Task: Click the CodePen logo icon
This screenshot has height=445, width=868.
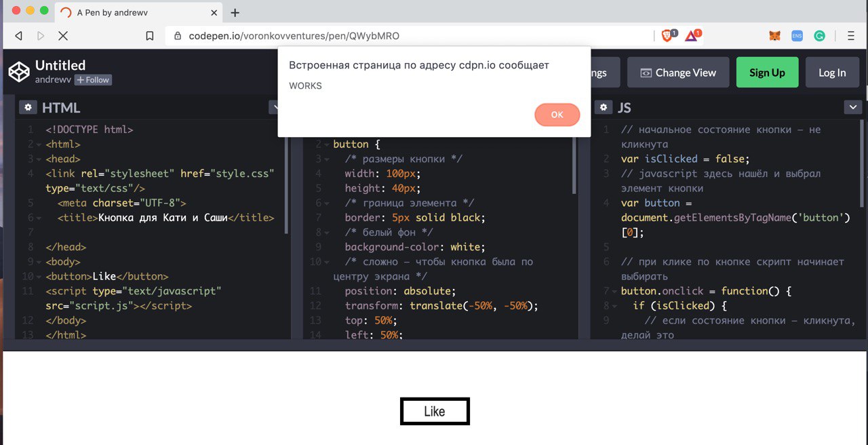Action: click(19, 71)
